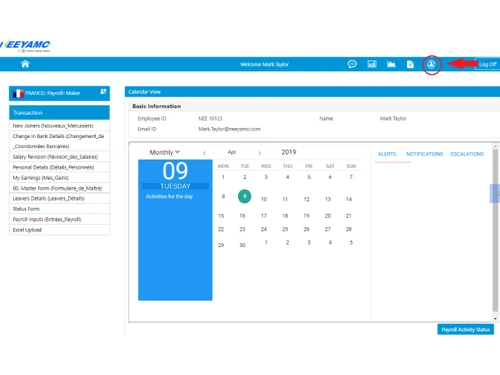Click the France flag icon
Screen dimensions: 500x375
pyautogui.click(x=18, y=94)
